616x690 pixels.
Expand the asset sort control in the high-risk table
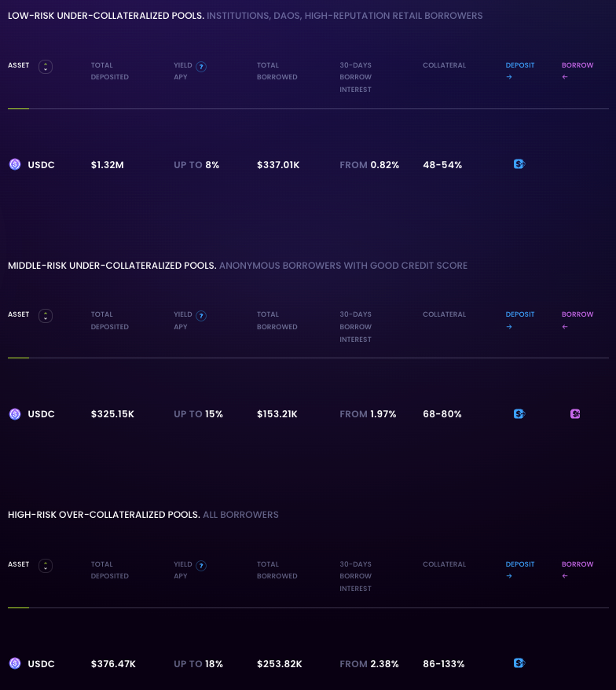tap(46, 566)
